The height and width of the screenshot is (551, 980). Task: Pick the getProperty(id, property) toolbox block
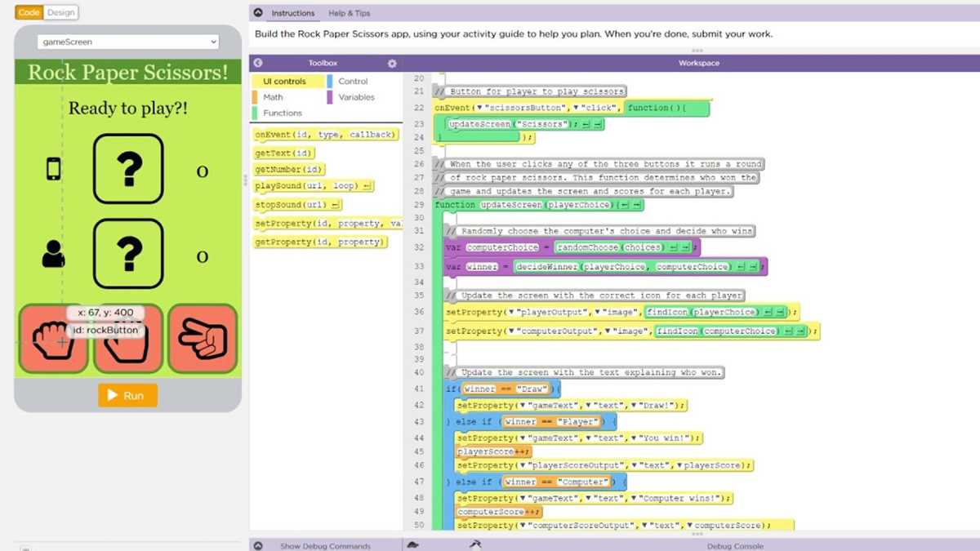pos(319,242)
